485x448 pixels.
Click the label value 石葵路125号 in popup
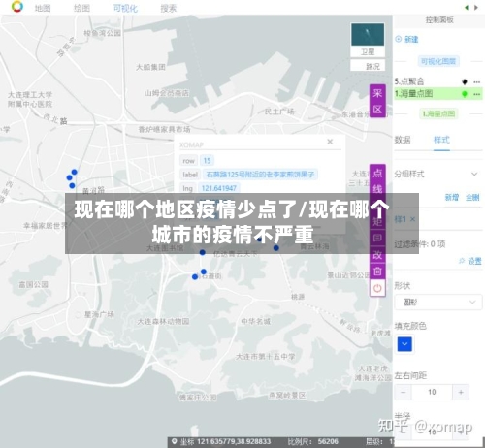tap(260, 175)
